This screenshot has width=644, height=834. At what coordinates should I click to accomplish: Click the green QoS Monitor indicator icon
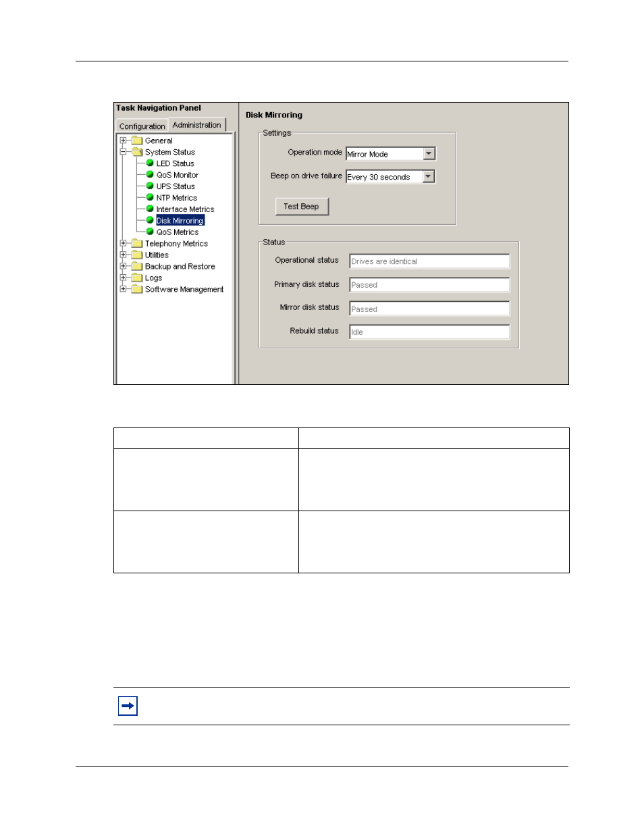click(150, 174)
